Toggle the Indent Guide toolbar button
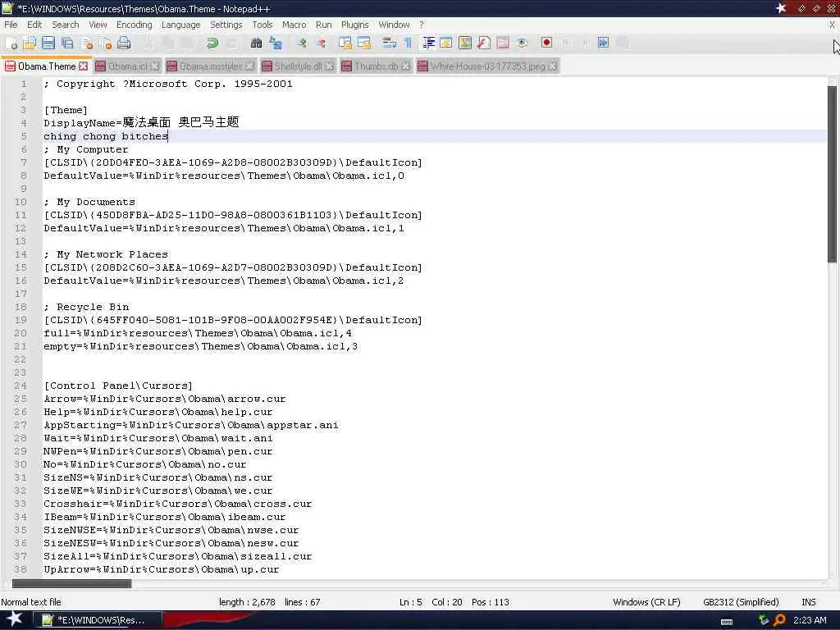The height and width of the screenshot is (630, 840). pos(428,43)
